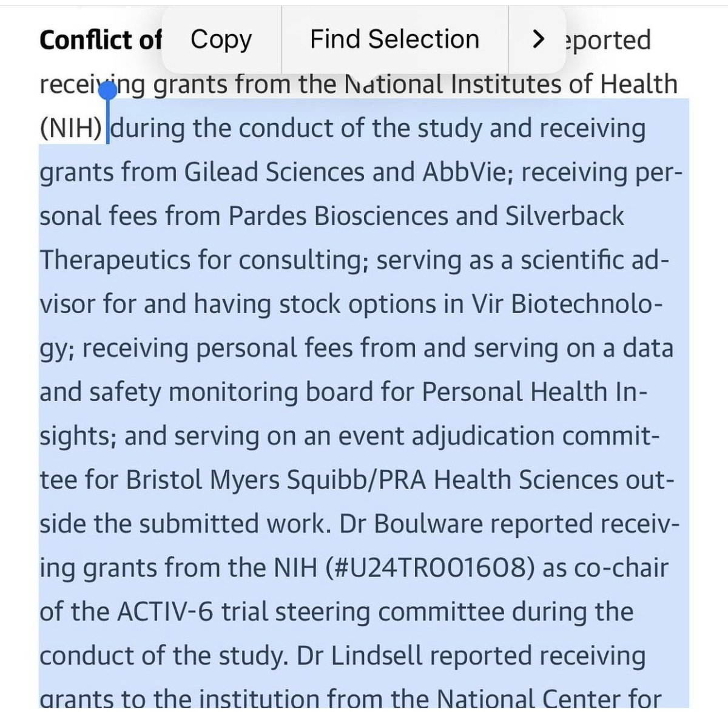Tap "National Institutes of Health" in the text
This screenshot has width=728, height=712.
pyautogui.click(x=510, y=84)
